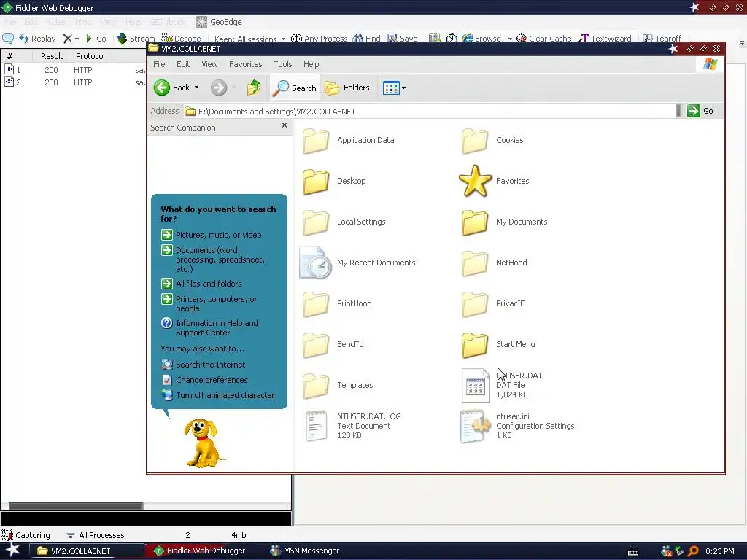Click Fiddler Replay button
This screenshot has height=560, width=747.
pos(37,39)
